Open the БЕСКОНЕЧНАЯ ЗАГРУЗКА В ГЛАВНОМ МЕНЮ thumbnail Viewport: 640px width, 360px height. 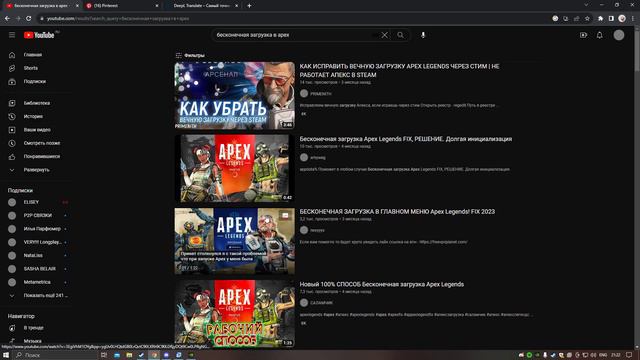[234, 241]
